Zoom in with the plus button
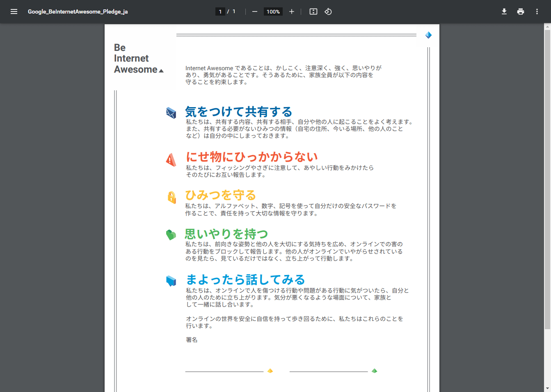This screenshot has height=392, width=551. coord(292,11)
